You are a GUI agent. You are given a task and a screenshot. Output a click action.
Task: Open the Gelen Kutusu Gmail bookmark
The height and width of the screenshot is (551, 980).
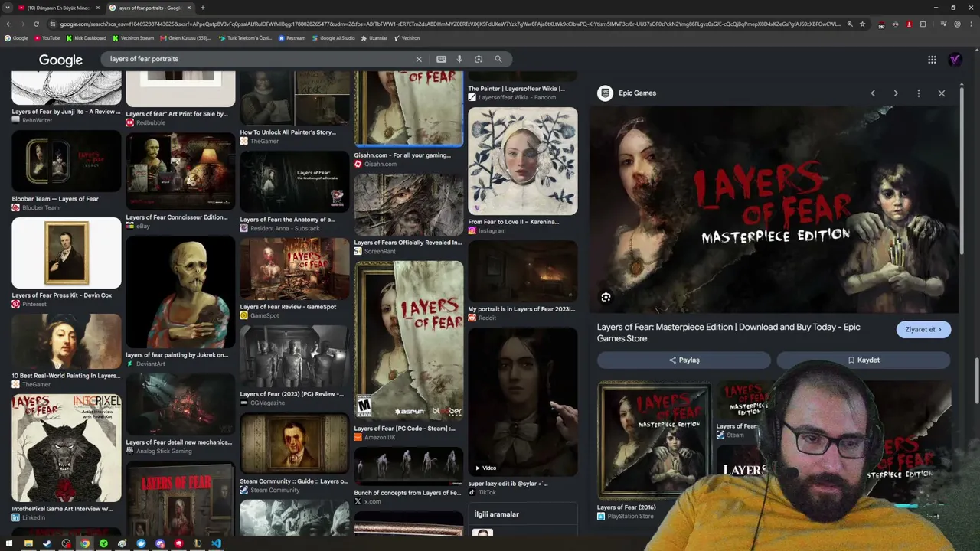pos(185,38)
